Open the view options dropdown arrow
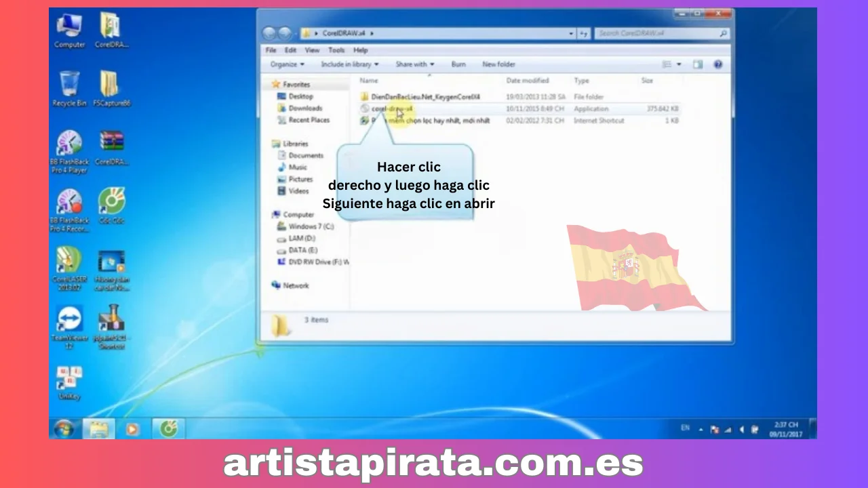The height and width of the screenshot is (488, 868). [x=679, y=64]
